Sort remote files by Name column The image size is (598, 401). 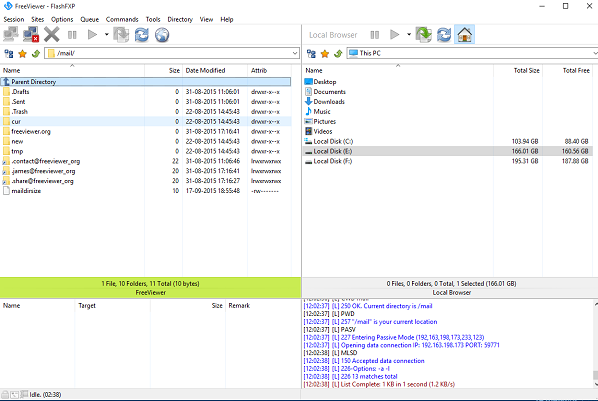click(72, 70)
